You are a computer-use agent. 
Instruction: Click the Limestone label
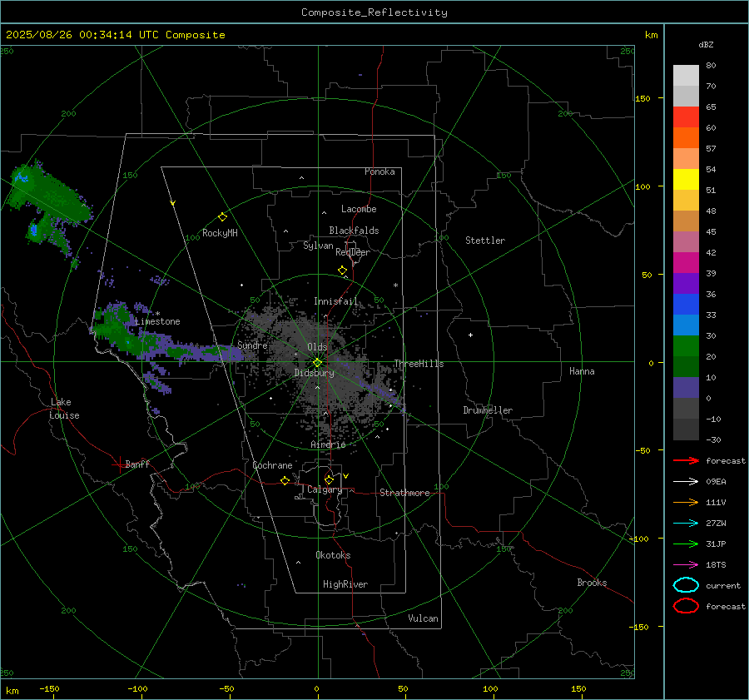pyautogui.click(x=157, y=321)
